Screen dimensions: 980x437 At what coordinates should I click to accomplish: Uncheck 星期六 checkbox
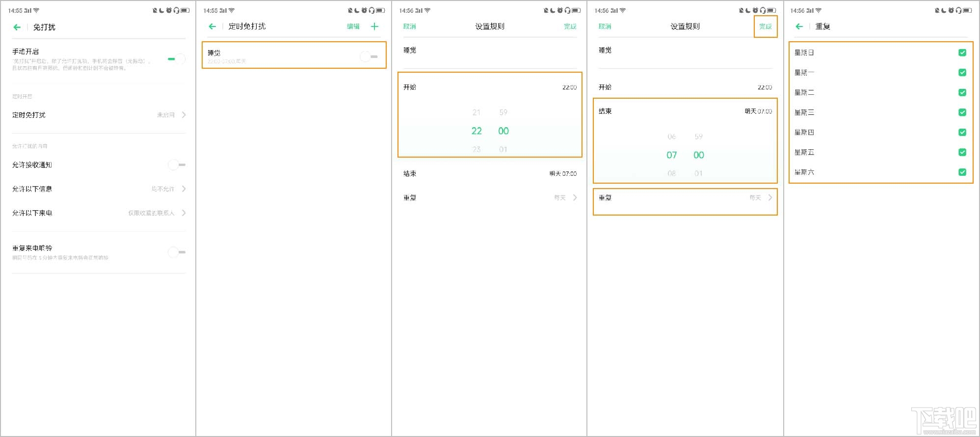coord(962,172)
